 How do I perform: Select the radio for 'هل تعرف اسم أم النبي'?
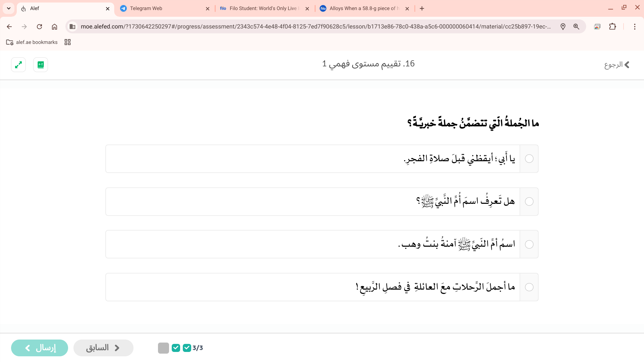529,201
